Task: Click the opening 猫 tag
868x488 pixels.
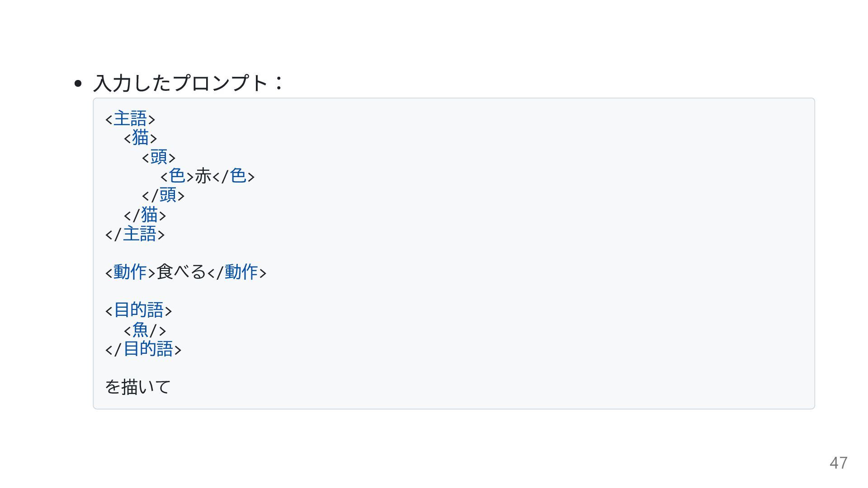Action: [140, 138]
